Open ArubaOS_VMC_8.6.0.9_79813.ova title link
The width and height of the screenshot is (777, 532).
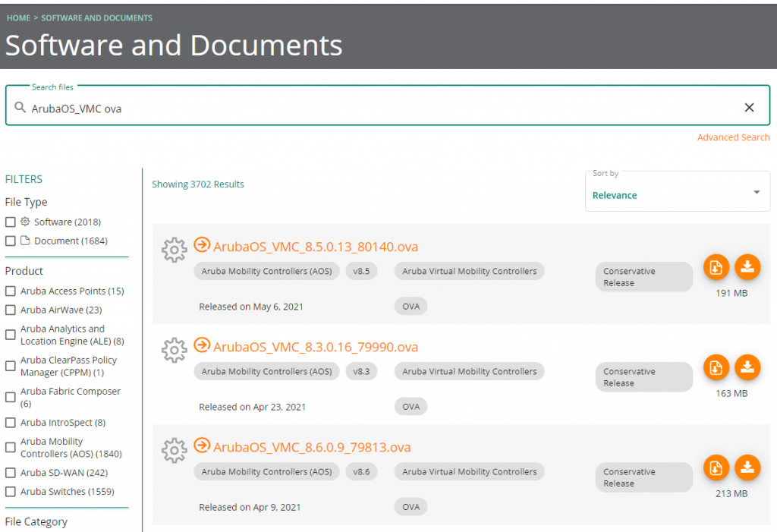(x=312, y=447)
